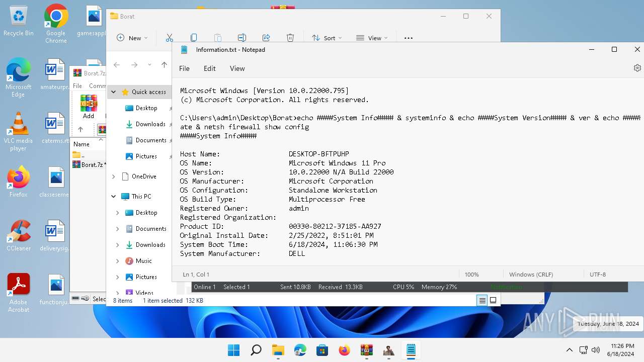Click the Rename icon in Explorer toolbar
This screenshot has width=644, height=362.
coord(242,38)
